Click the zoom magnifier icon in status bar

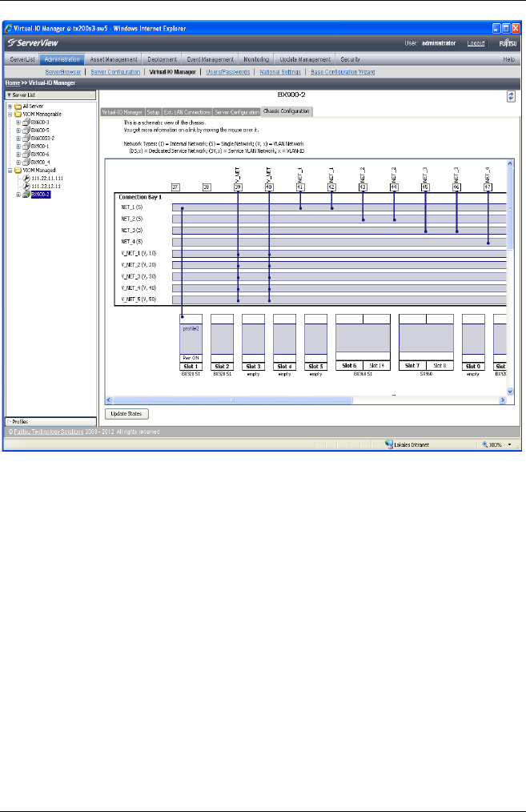tap(485, 444)
